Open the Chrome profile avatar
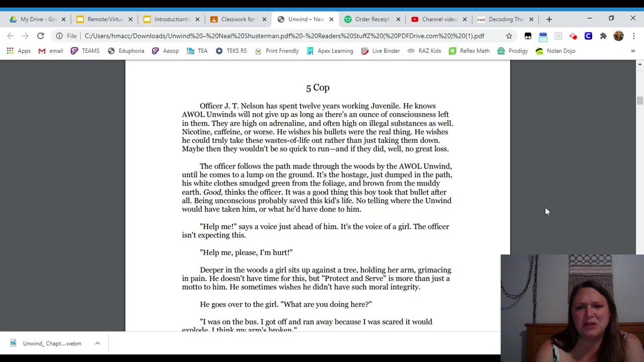 click(618, 36)
